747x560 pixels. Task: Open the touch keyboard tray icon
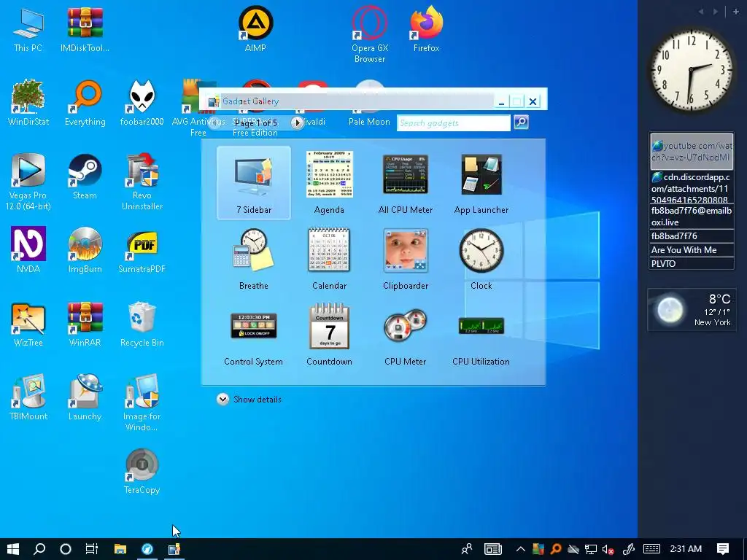tap(651, 549)
